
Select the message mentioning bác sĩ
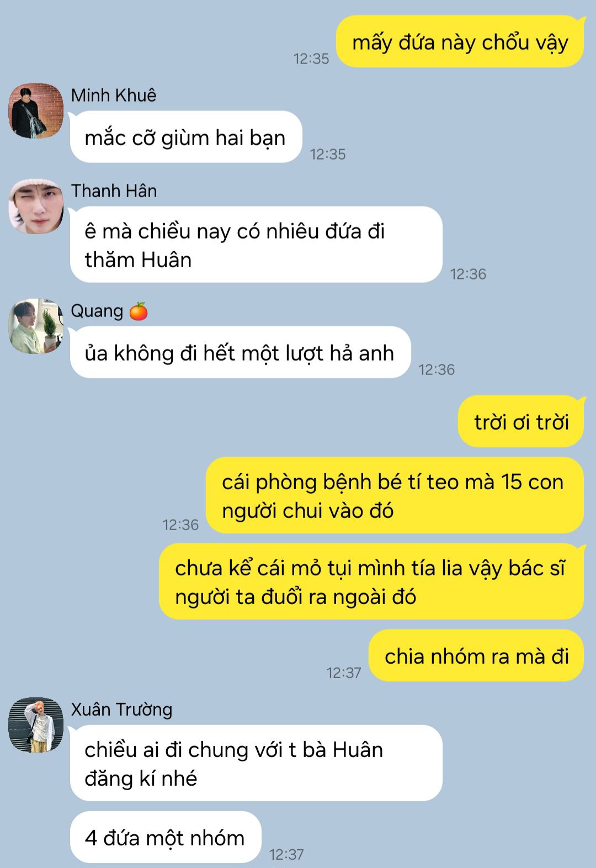(371, 581)
